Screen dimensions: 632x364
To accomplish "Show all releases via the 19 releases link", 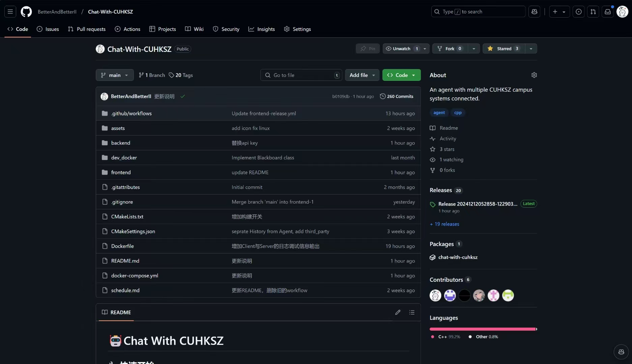I will (444, 224).
